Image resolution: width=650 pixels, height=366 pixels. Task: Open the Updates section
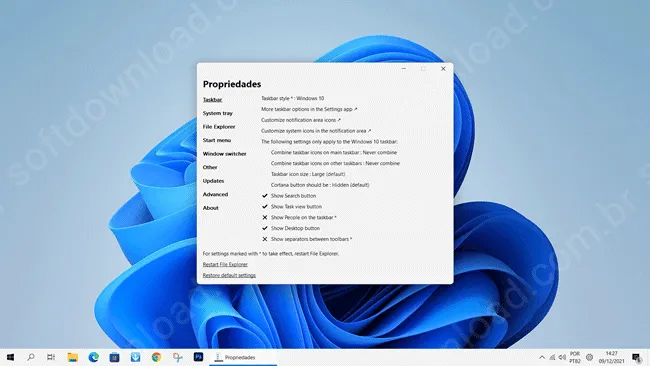tap(213, 181)
